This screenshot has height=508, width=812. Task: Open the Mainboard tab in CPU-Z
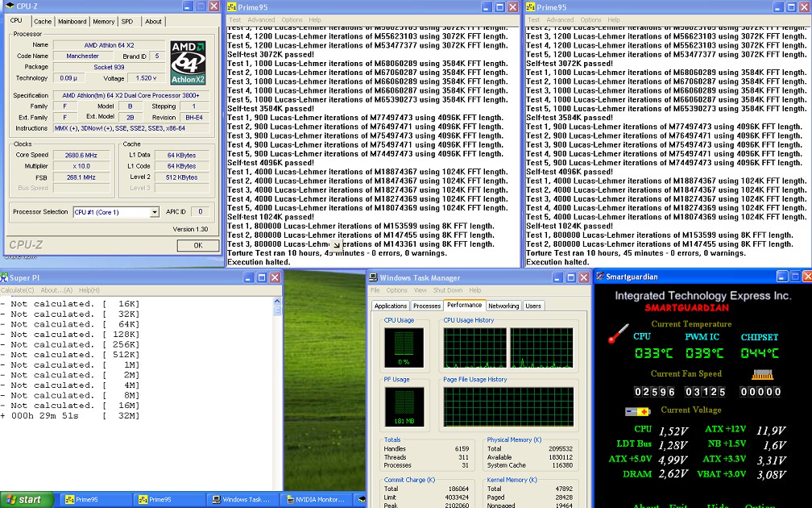click(72, 21)
